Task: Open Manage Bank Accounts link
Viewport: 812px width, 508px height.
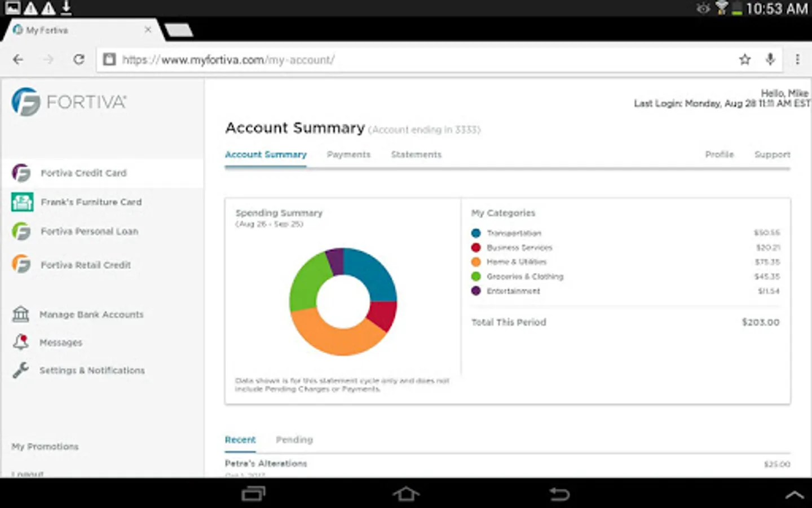Action: click(91, 314)
